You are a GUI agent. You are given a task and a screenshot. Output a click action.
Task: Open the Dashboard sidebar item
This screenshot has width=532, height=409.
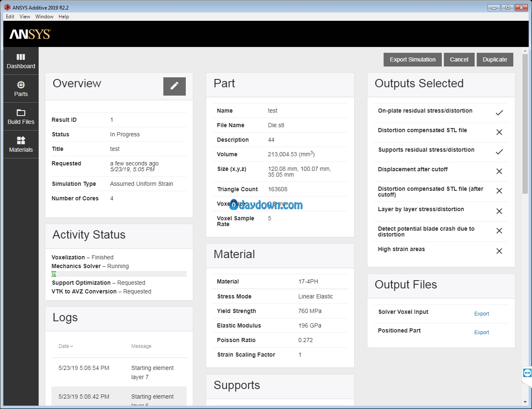click(x=21, y=61)
